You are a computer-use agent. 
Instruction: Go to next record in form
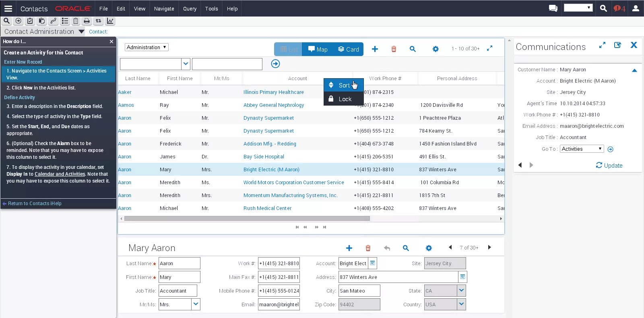click(x=489, y=247)
